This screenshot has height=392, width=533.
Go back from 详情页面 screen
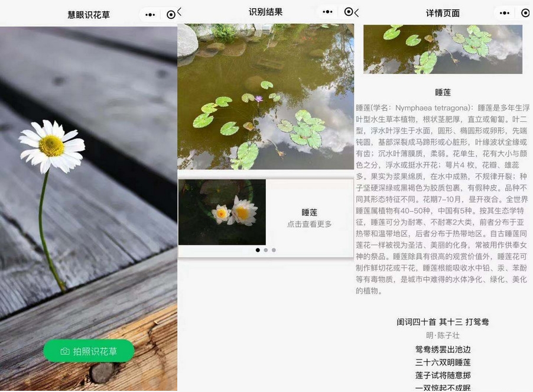coord(356,13)
